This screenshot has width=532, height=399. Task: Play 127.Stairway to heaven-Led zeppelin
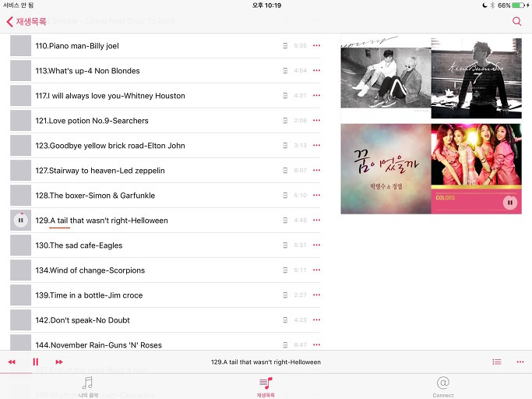click(100, 171)
